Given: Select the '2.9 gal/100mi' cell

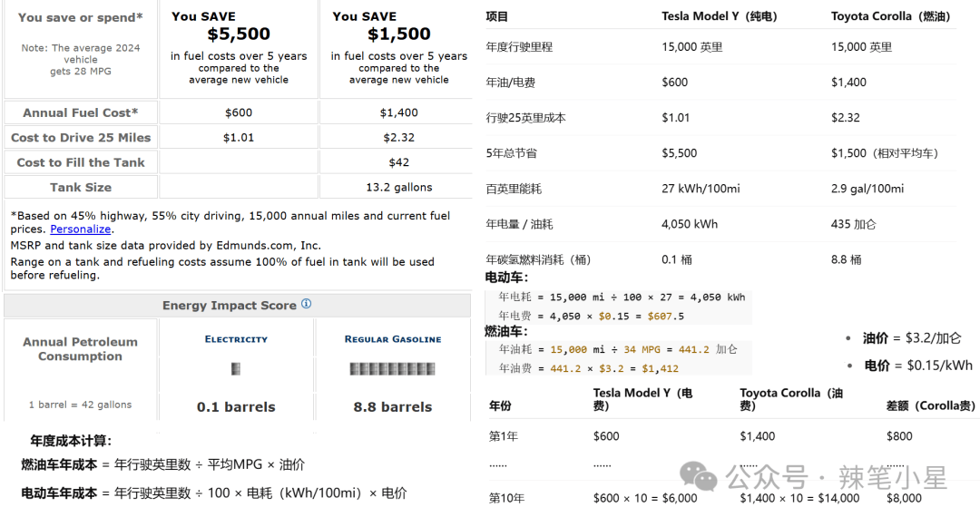Looking at the screenshot, I should pos(867,189).
